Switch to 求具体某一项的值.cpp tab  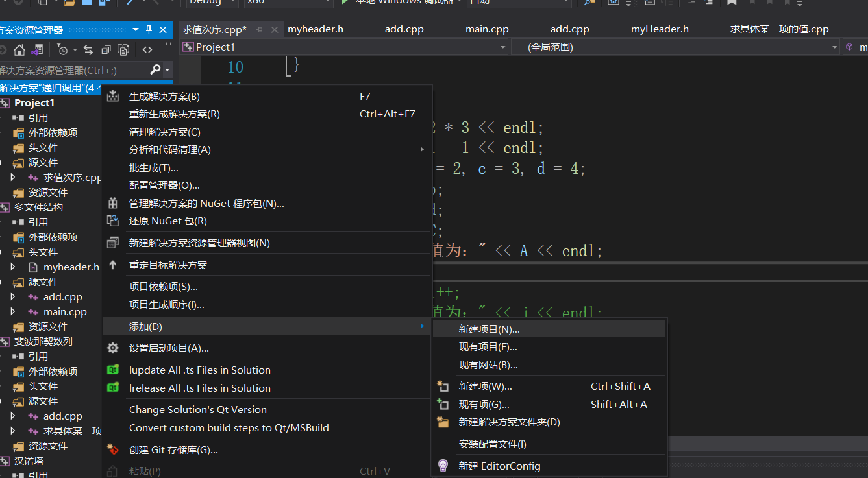(x=779, y=29)
